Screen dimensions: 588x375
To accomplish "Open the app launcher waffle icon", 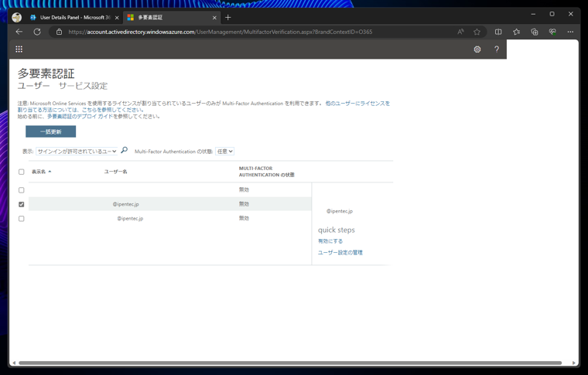I will point(19,49).
